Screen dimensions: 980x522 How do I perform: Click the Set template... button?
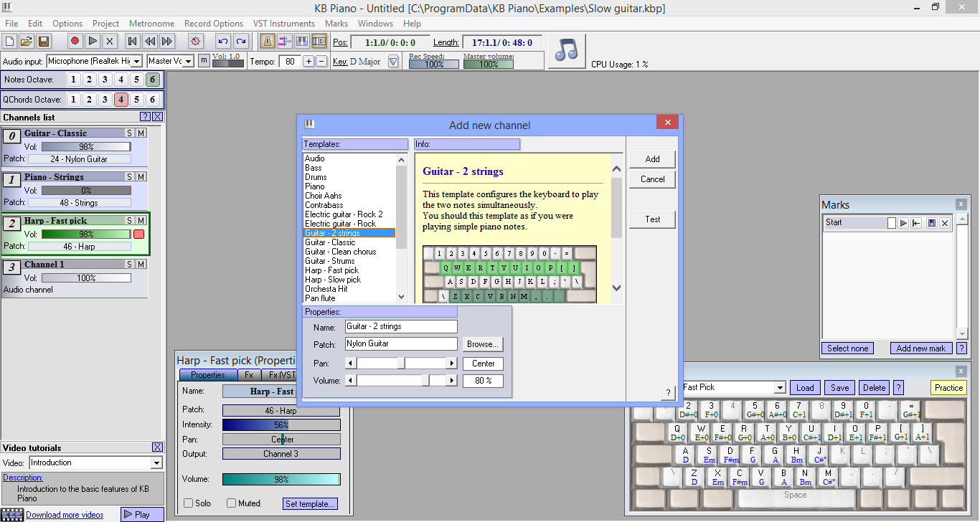click(x=310, y=504)
